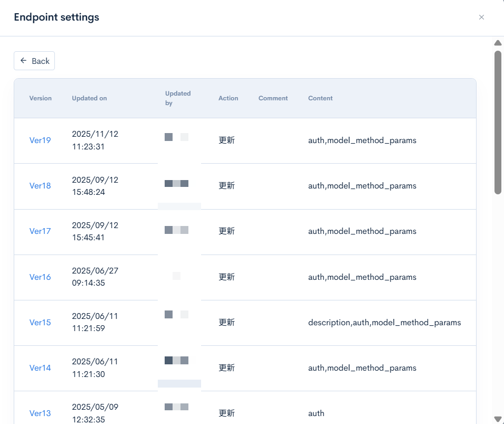The width and height of the screenshot is (504, 424).
Task: Click the Back button
Action: point(34,61)
